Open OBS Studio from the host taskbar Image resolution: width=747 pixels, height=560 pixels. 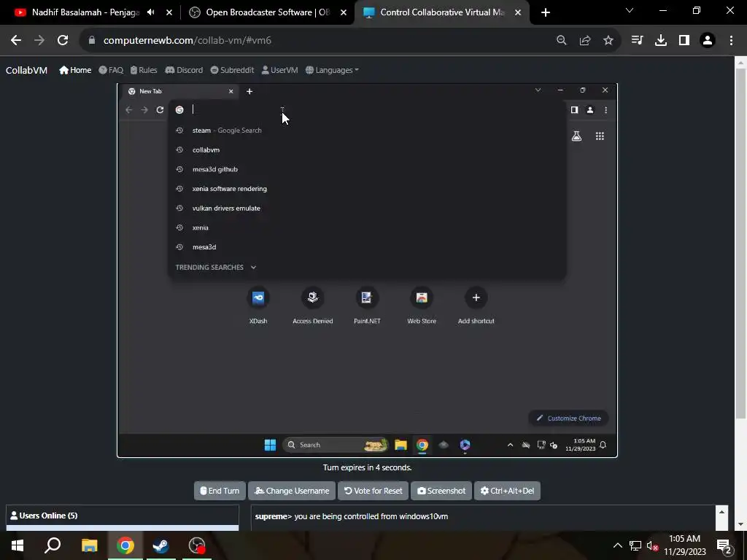197,545
